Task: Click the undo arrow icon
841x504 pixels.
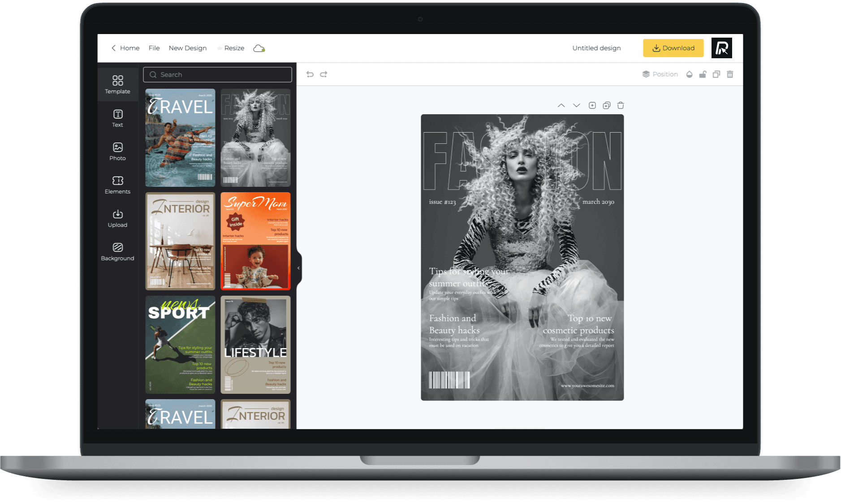Action: coord(310,74)
